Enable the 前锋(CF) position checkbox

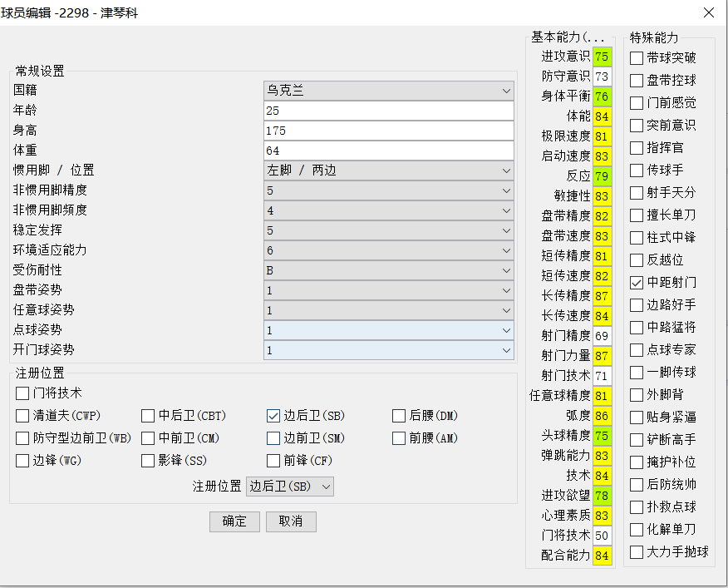pyautogui.click(x=273, y=460)
